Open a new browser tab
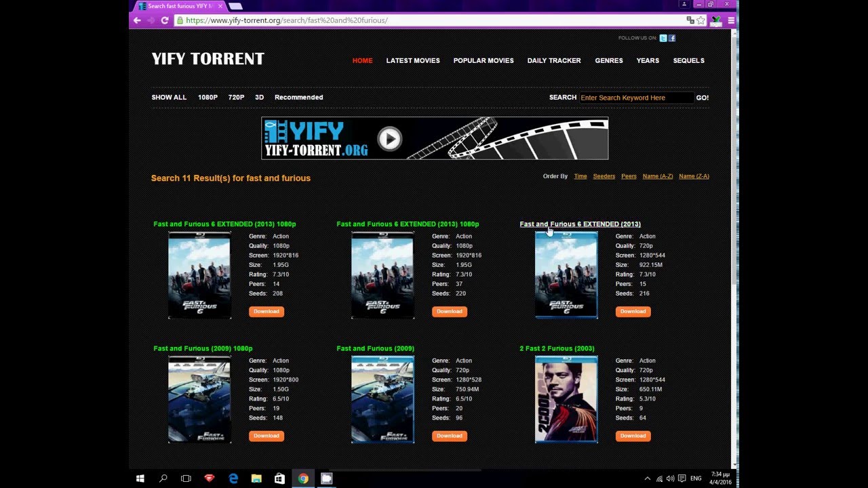Viewport: 868px width, 488px height. point(235,6)
